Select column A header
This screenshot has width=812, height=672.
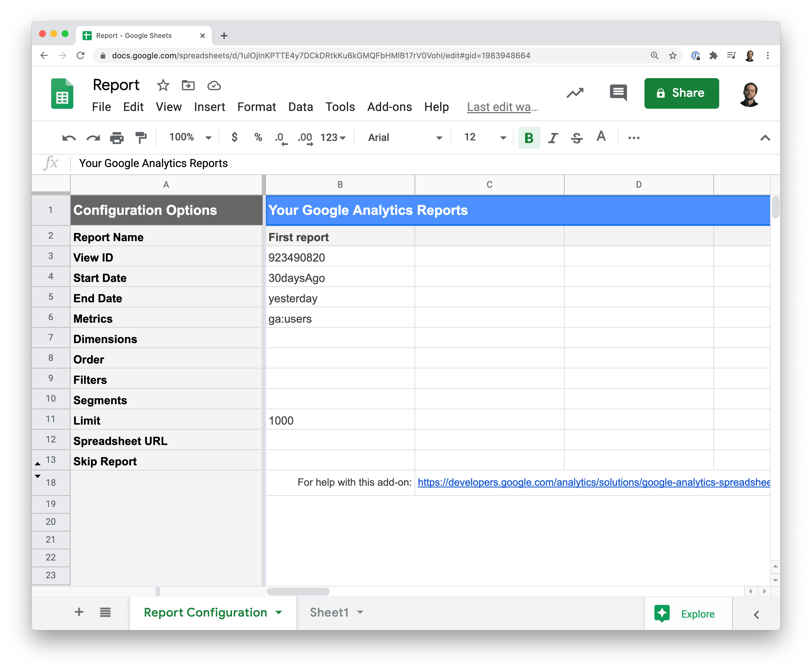click(x=166, y=185)
